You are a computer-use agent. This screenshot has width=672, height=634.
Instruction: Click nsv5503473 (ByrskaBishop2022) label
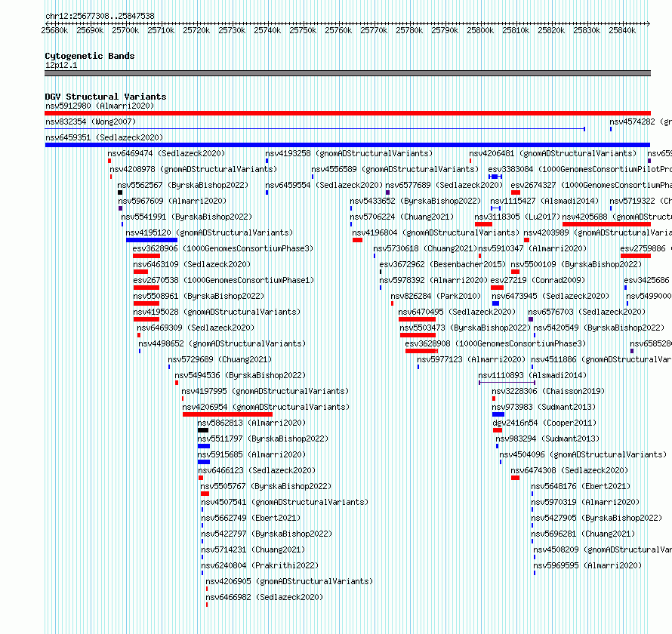(x=465, y=328)
